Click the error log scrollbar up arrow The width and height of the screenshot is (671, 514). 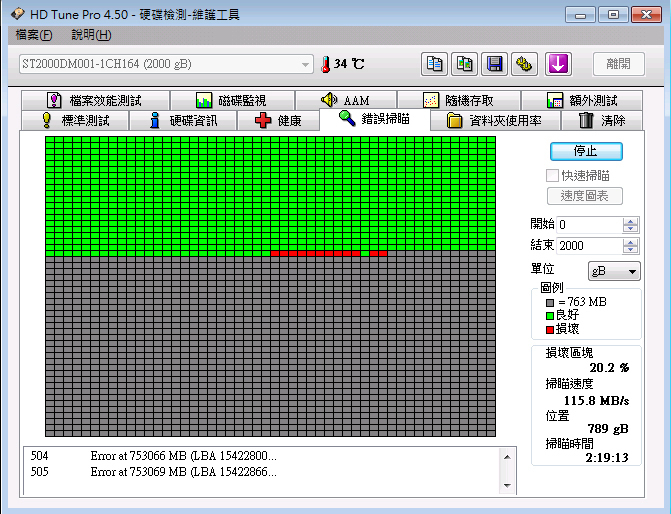pos(507,457)
